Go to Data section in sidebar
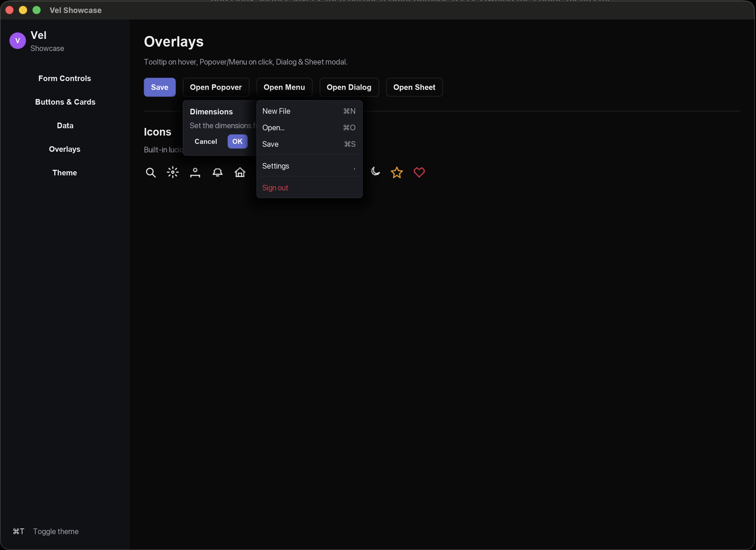The image size is (756, 550). (65, 126)
